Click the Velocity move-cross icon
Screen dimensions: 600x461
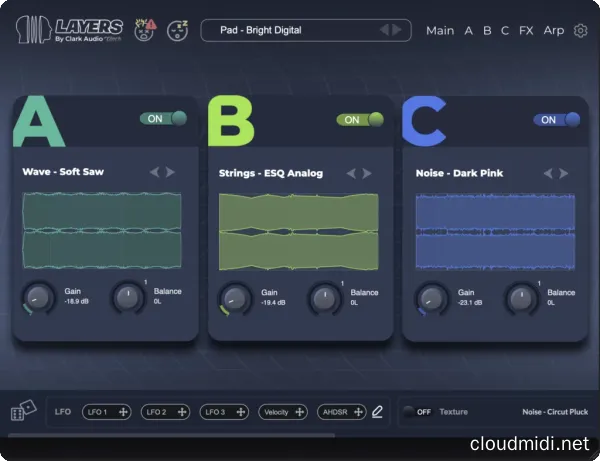tap(300, 412)
